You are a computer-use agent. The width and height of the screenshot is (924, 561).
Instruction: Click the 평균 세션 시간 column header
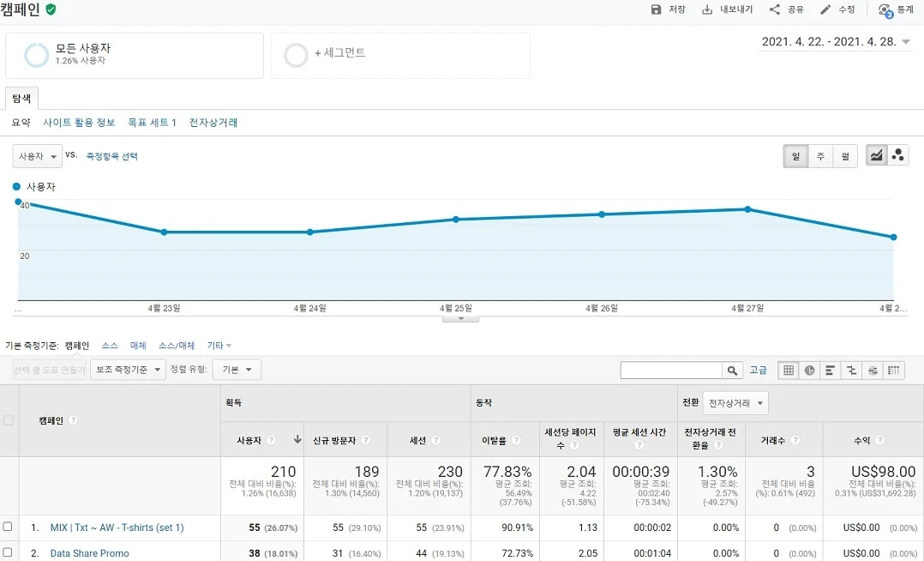pos(640,439)
